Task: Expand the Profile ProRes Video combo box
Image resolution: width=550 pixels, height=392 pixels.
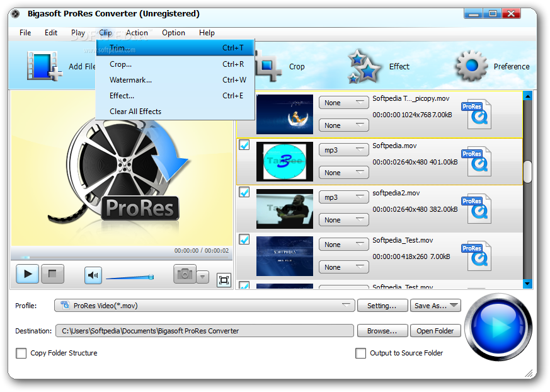Action: [205, 305]
